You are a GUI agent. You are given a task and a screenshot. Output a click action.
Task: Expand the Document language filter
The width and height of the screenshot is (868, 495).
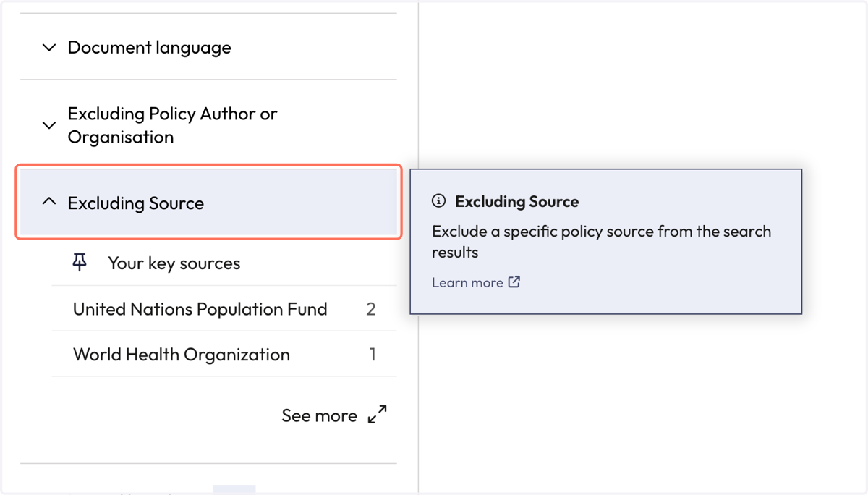click(x=208, y=48)
